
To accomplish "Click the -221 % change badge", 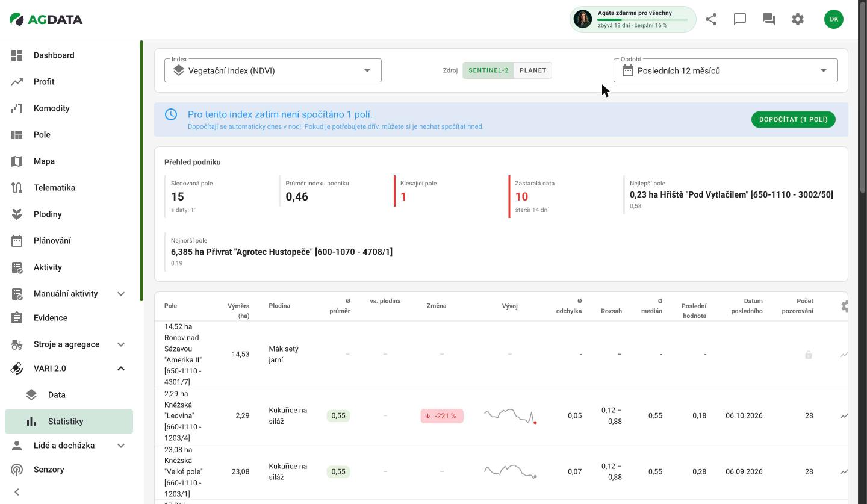I will (442, 416).
